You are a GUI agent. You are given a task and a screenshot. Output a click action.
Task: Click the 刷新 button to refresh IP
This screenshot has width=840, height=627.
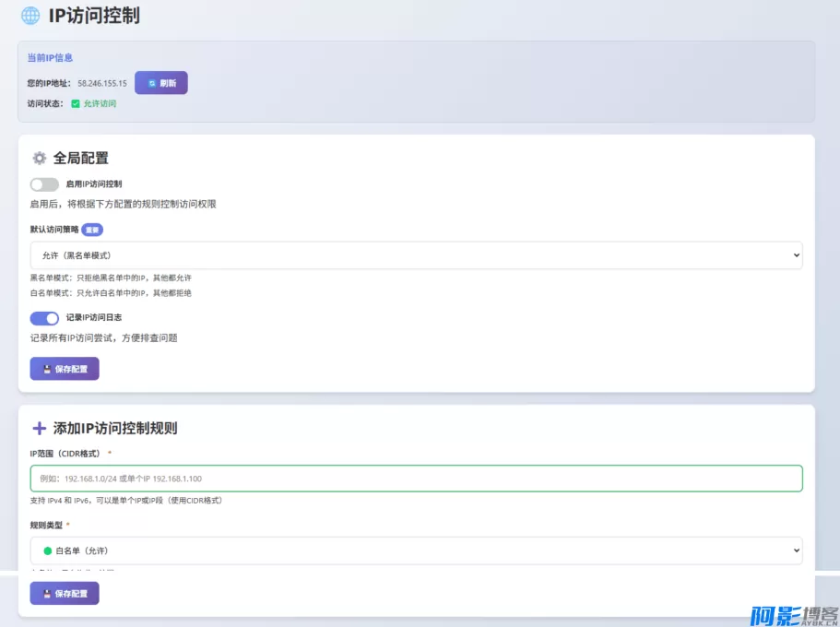click(161, 83)
